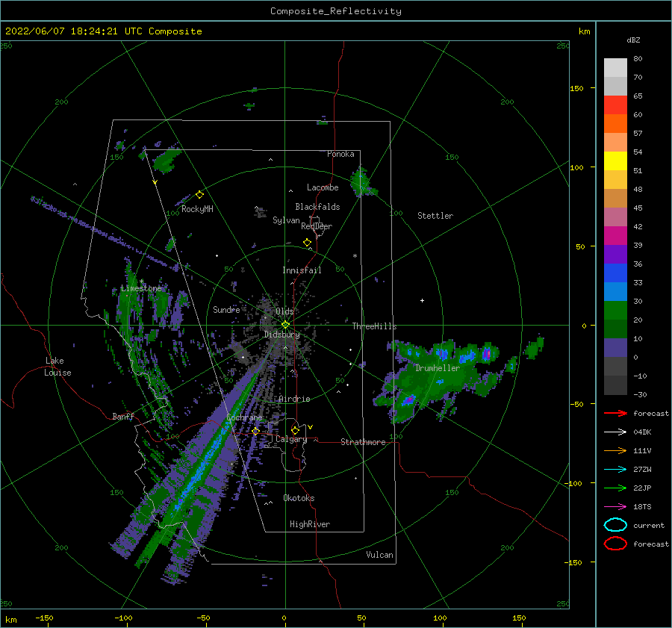This screenshot has height=628, width=672.
Task: Pick the slate purple 0-10 dBZ swatch
Action: point(615,348)
